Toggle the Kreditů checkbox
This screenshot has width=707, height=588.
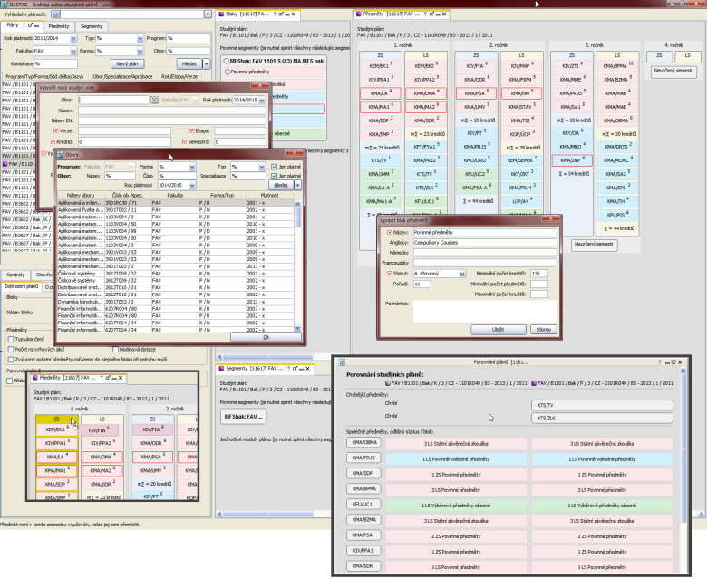click(x=53, y=142)
